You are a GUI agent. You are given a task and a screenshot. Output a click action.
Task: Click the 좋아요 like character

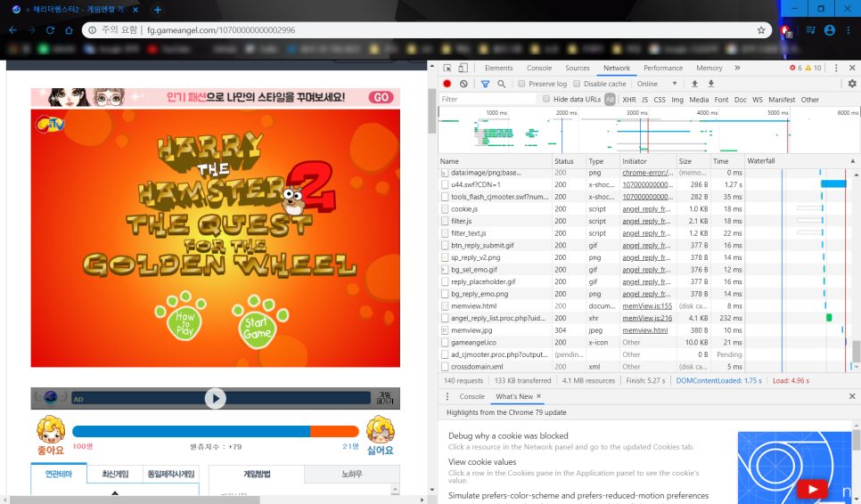pyautogui.click(x=51, y=436)
